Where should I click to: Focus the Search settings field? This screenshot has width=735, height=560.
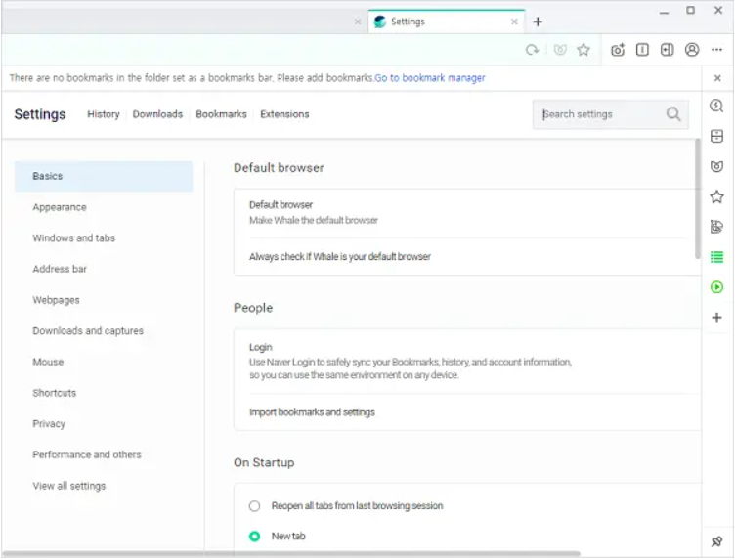[610, 114]
